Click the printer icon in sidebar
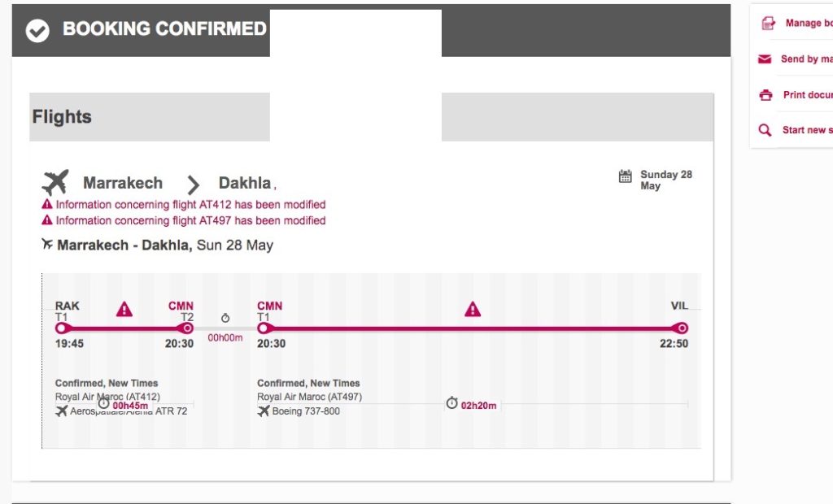Viewport: 833px width, 504px height. [x=765, y=95]
